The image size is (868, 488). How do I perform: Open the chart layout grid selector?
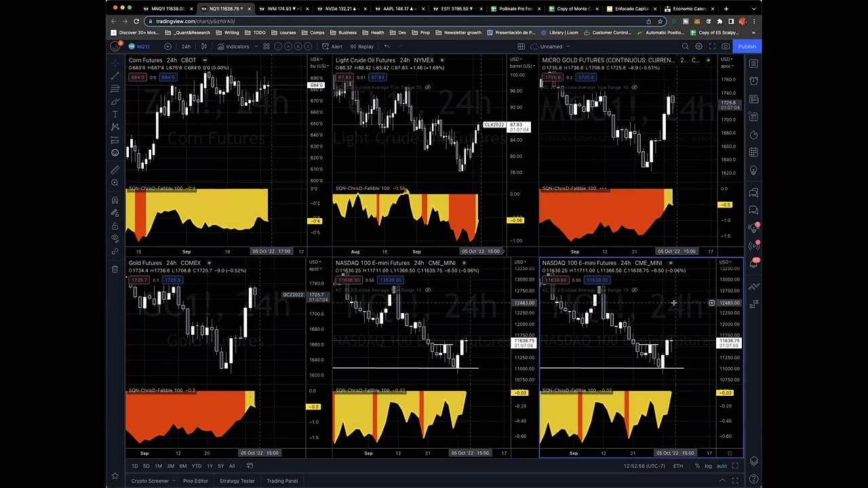[x=521, y=47]
